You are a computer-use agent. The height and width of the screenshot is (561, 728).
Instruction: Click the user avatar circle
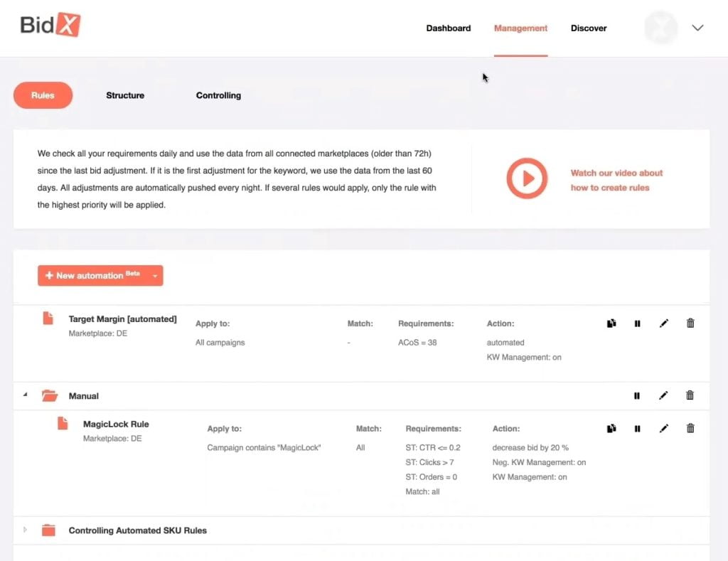click(x=660, y=28)
